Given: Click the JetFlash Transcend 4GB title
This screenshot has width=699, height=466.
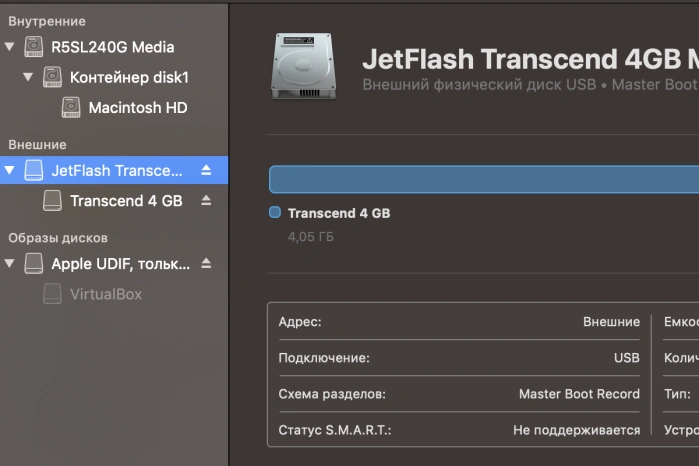Looking at the screenshot, I should tap(530, 59).
